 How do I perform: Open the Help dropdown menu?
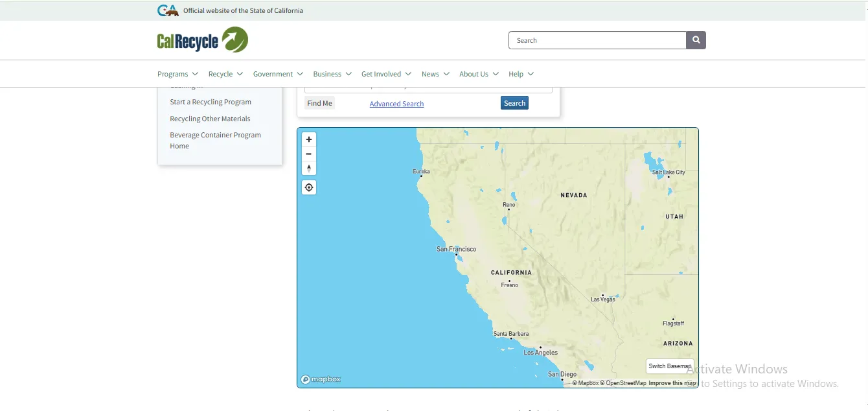pyautogui.click(x=521, y=74)
